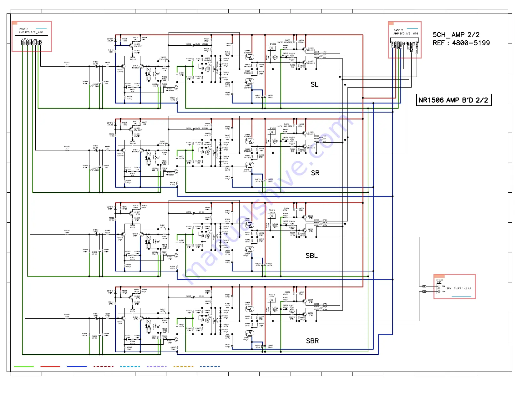Select the dashed dark-red legend line
532x395 pixels.
coord(104,367)
